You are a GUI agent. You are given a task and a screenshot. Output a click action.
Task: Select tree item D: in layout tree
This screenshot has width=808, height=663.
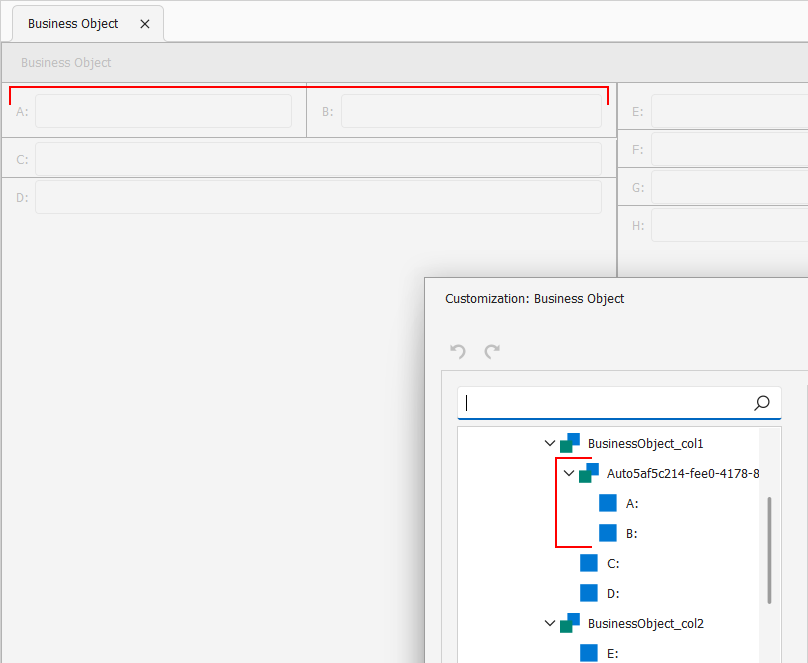613,593
